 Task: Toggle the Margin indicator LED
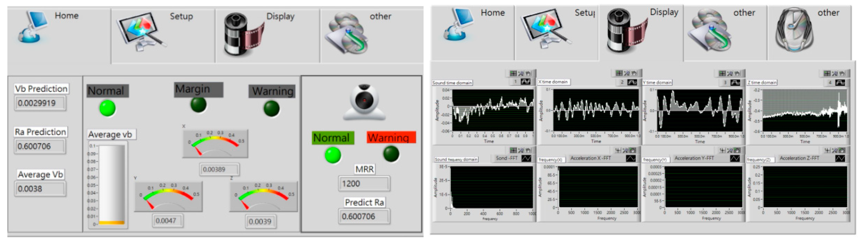(198, 105)
